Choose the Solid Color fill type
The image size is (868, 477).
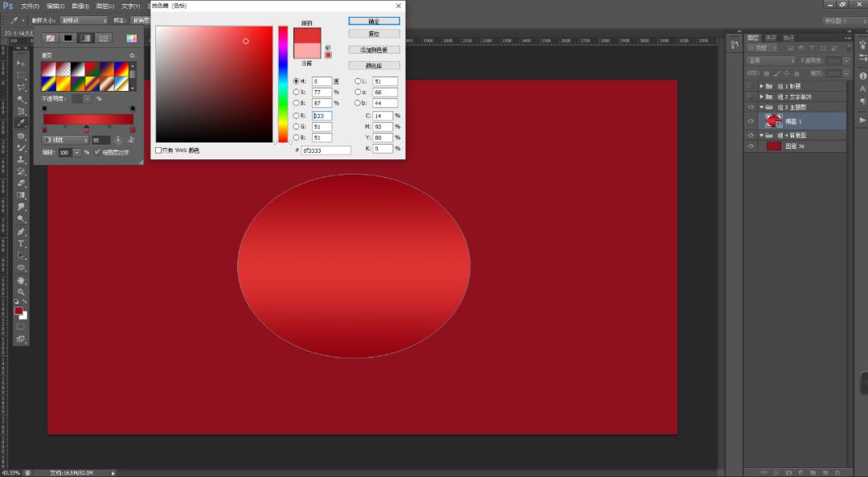(x=68, y=39)
